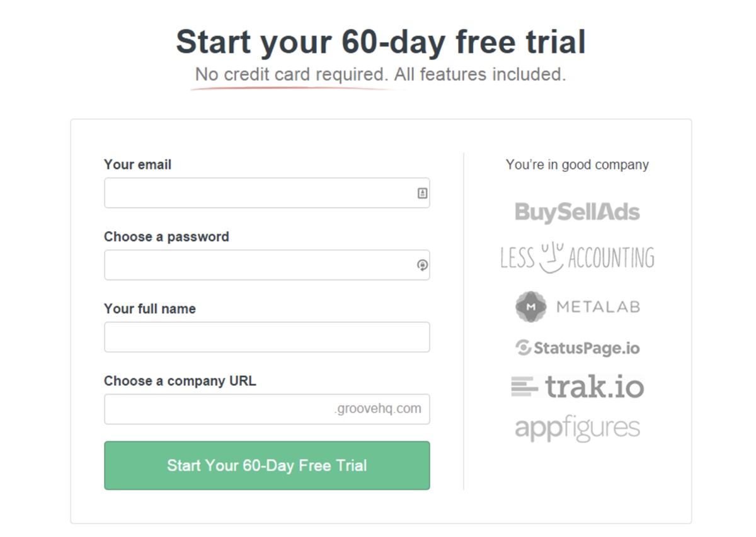The height and width of the screenshot is (537, 756).
Task: Click the contact autofill icon in the email field
Action: coord(422,193)
